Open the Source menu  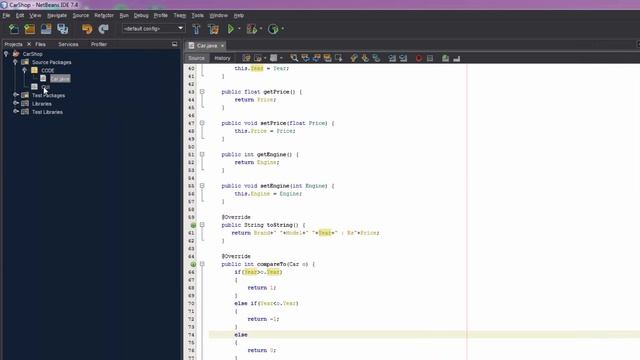80,16
